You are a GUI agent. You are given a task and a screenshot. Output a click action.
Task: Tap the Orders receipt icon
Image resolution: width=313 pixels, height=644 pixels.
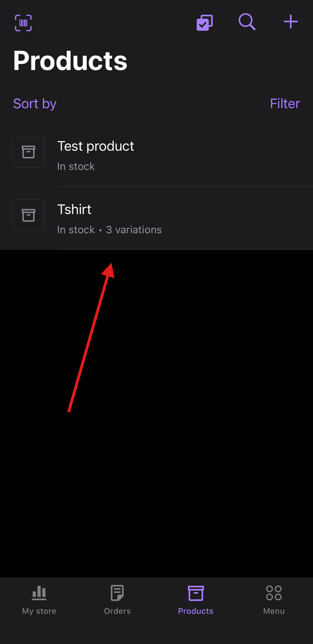click(117, 593)
